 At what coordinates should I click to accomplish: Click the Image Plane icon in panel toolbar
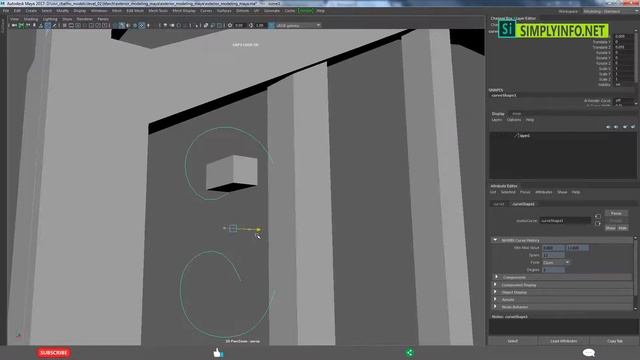(x=41, y=25)
